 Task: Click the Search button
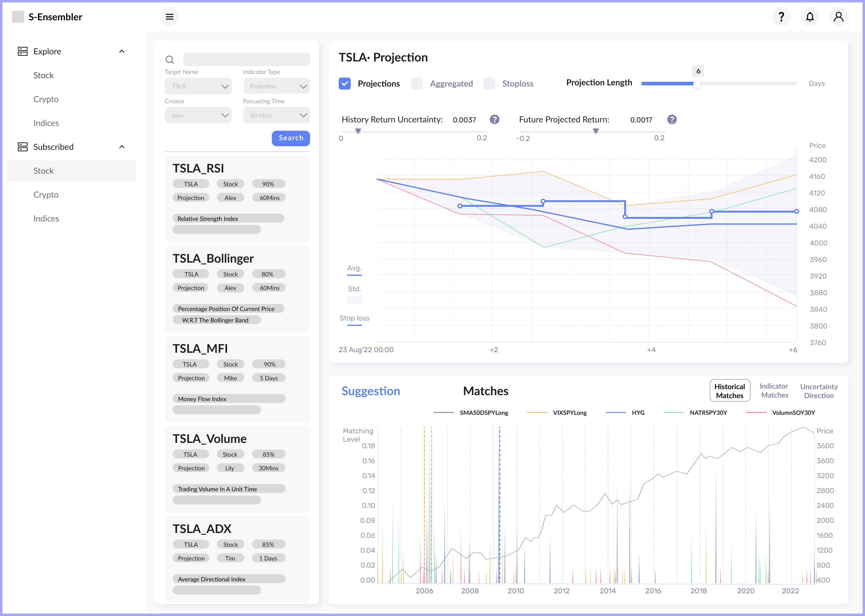(291, 138)
